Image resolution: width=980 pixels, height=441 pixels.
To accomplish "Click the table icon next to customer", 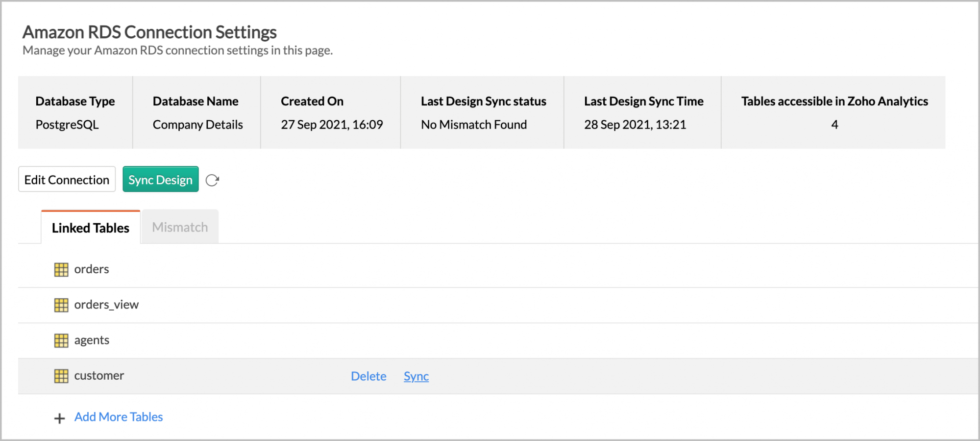I will [x=61, y=376].
